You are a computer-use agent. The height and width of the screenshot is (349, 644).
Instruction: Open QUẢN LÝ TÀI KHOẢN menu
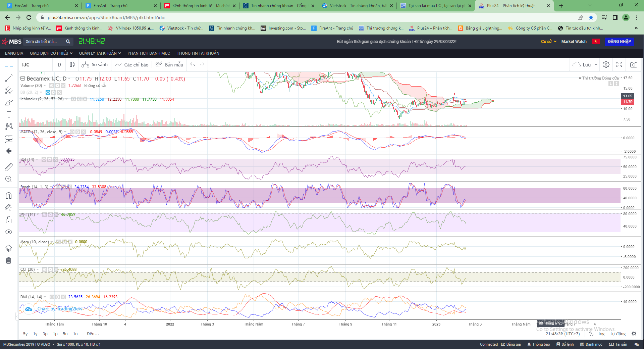click(x=100, y=53)
